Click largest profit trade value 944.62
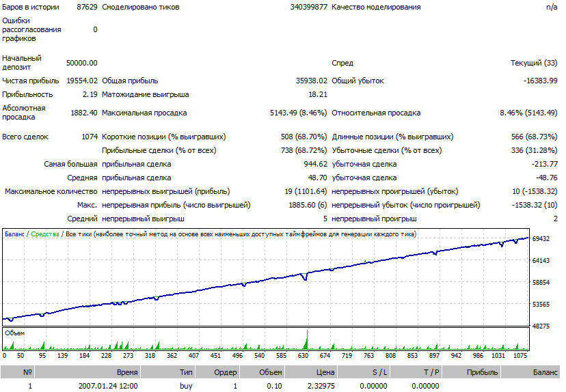This screenshot has height=392, width=566. pos(315,164)
